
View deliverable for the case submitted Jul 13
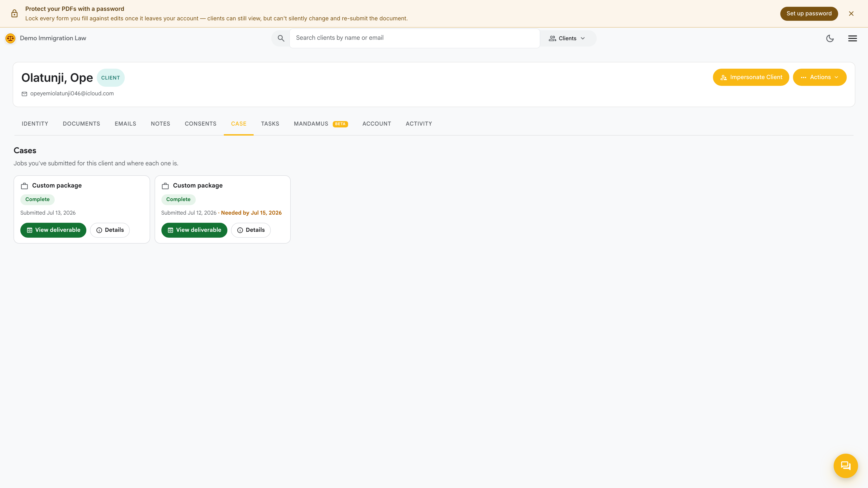pyautogui.click(x=53, y=230)
